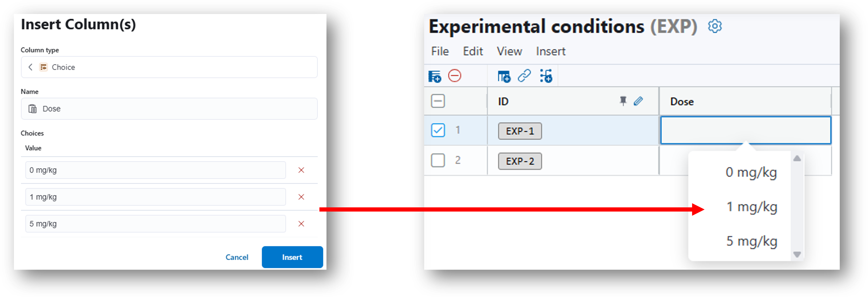868x298 pixels.
Task: Click the pin icon in the ID column
Action: pos(623,101)
